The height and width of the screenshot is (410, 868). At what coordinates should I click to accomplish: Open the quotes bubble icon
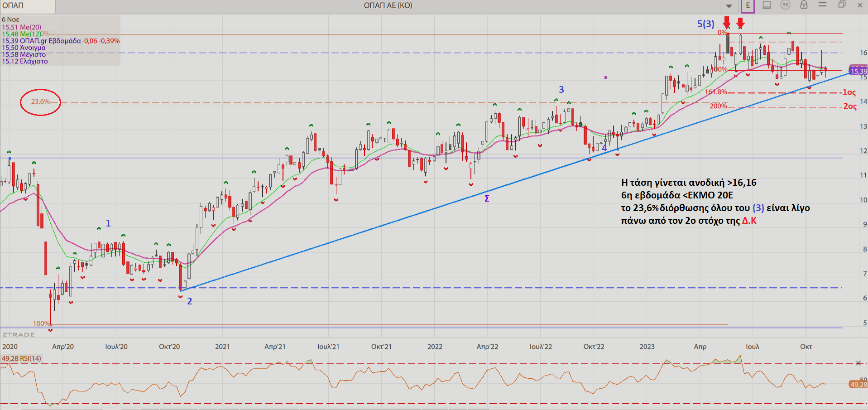(785, 5)
